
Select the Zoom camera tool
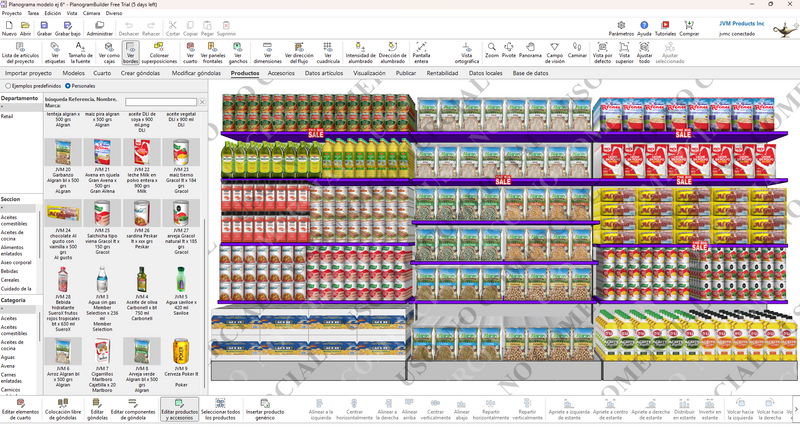pyautogui.click(x=492, y=49)
